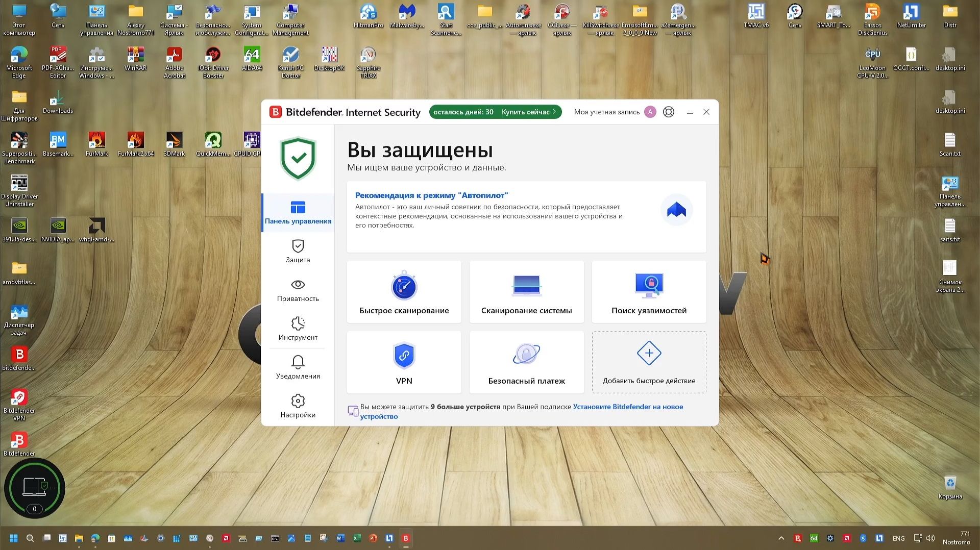The image size is (980, 550).
Task: Click the Bitdefender circular desktop widget
Action: (35, 488)
